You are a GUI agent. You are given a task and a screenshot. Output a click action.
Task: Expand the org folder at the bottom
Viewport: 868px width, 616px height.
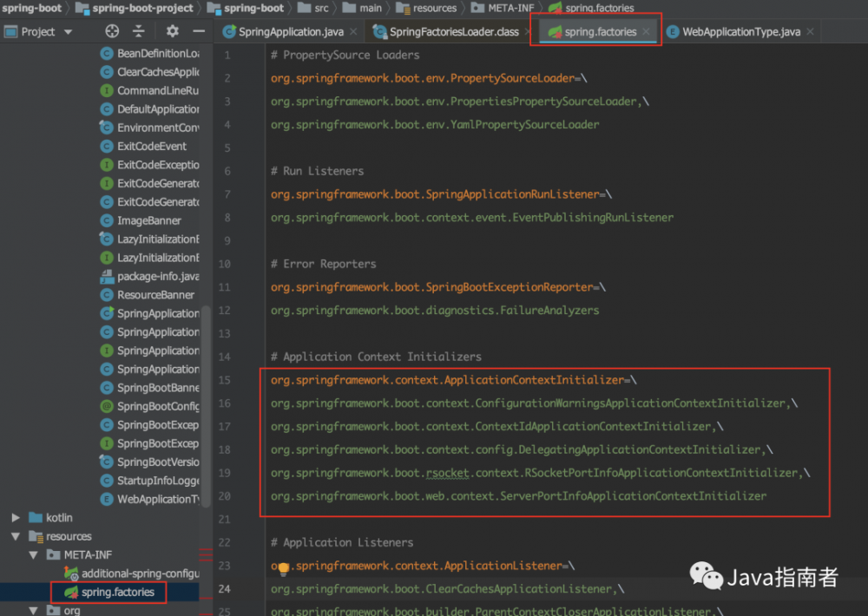coord(32,610)
